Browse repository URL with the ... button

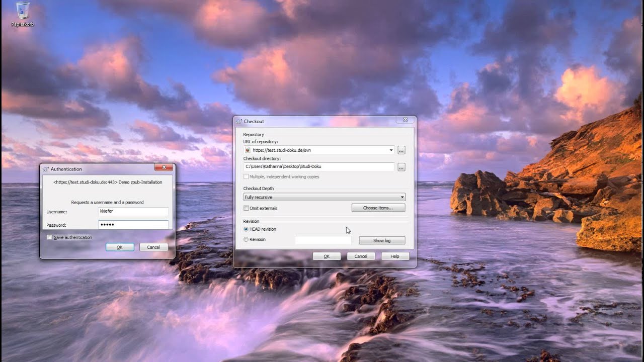point(401,150)
